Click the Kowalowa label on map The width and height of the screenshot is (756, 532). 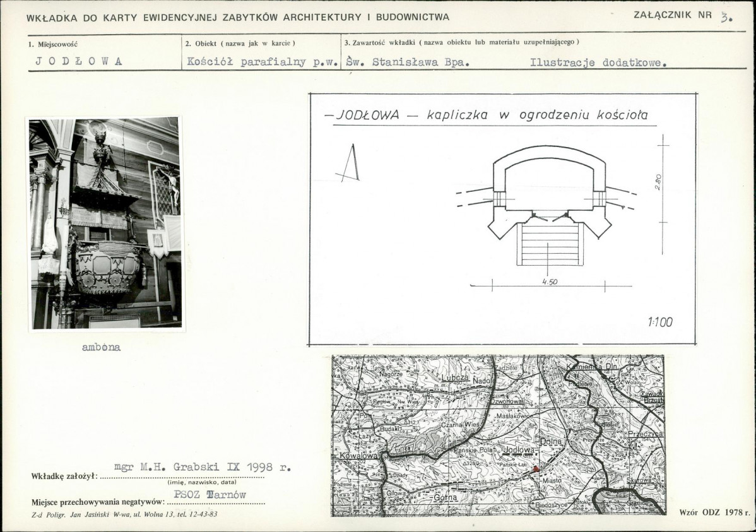(358, 455)
